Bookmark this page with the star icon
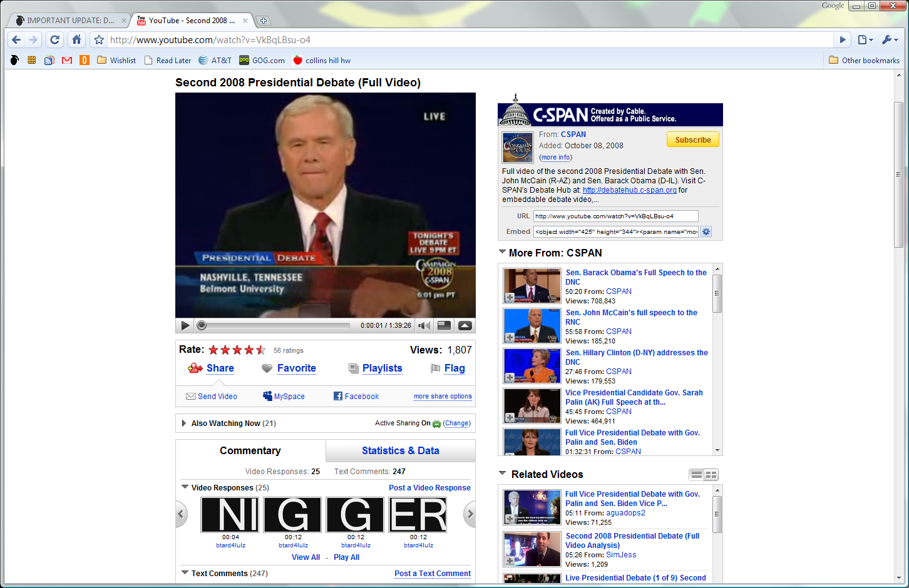The image size is (909, 588). click(x=99, y=40)
